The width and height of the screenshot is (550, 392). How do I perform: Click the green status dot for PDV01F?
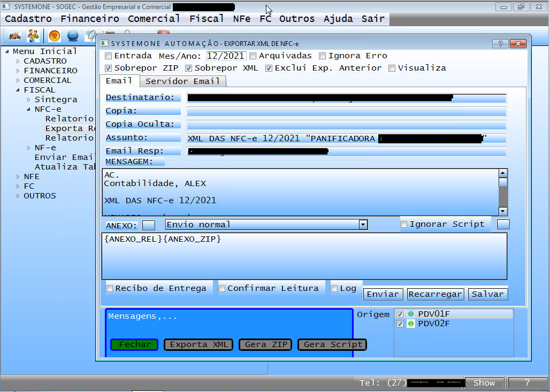(411, 314)
